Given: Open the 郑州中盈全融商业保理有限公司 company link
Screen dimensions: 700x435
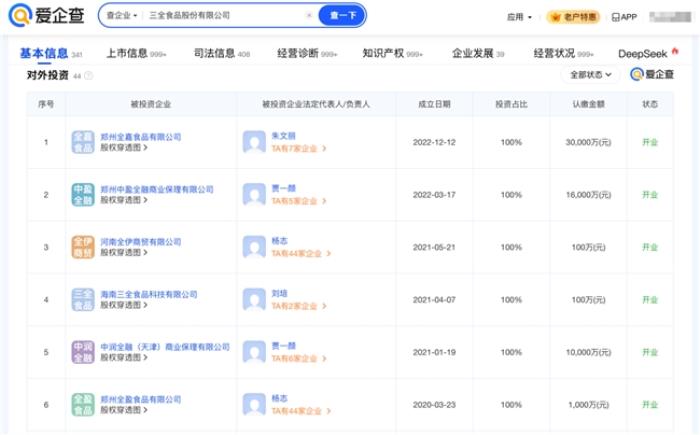Looking at the screenshot, I should [157, 189].
